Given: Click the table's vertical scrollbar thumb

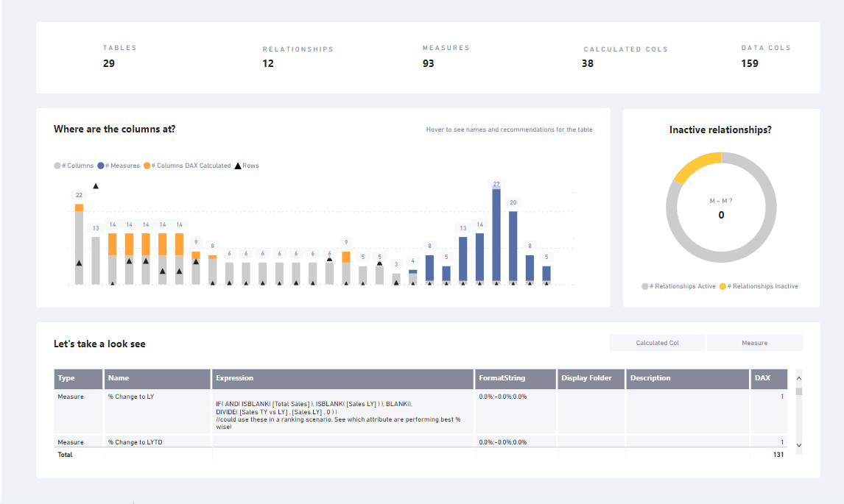Looking at the screenshot, I should [799, 391].
